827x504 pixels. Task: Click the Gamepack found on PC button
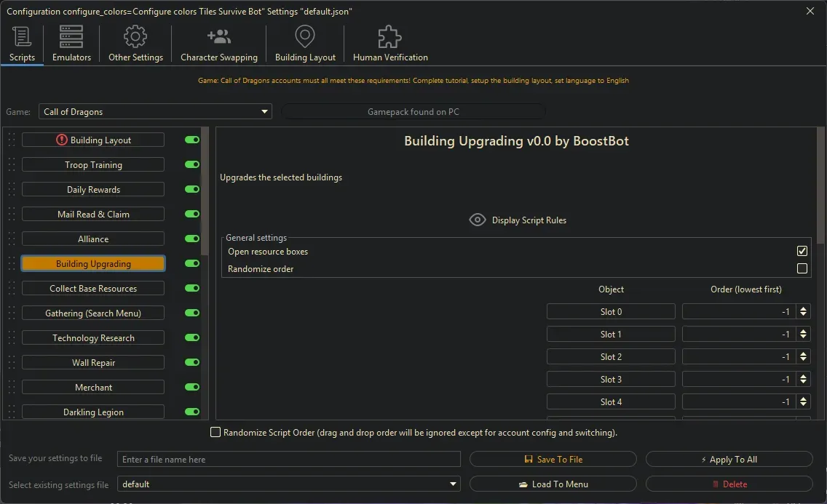413,111
